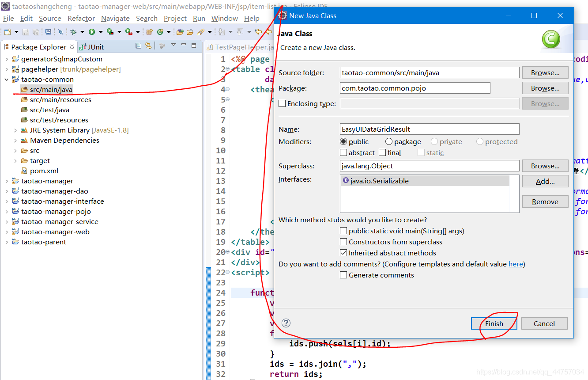Viewport: 588px width, 380px height.
Task: Click the Run External Tools icon
Action: tap(129, 32)
